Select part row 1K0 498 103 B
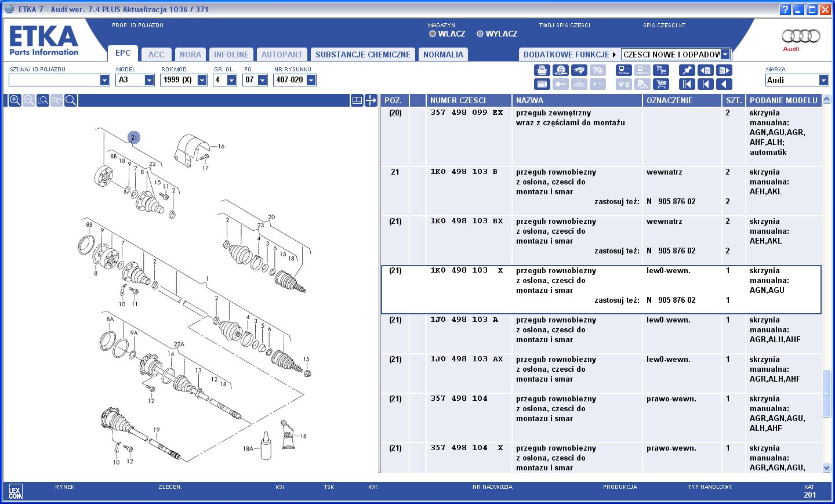The image size is (835, 504). click(x=601, y=191)
